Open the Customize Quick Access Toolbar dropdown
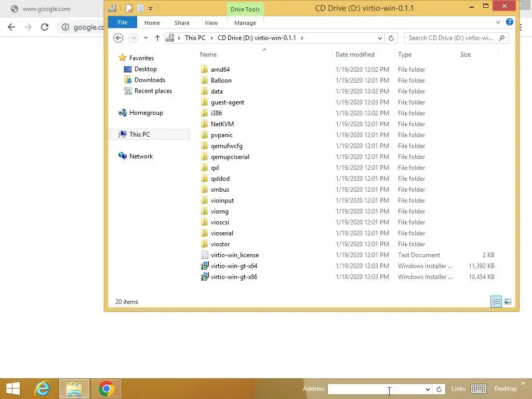Viewport: 532px width, 399px height. (150, 8)
